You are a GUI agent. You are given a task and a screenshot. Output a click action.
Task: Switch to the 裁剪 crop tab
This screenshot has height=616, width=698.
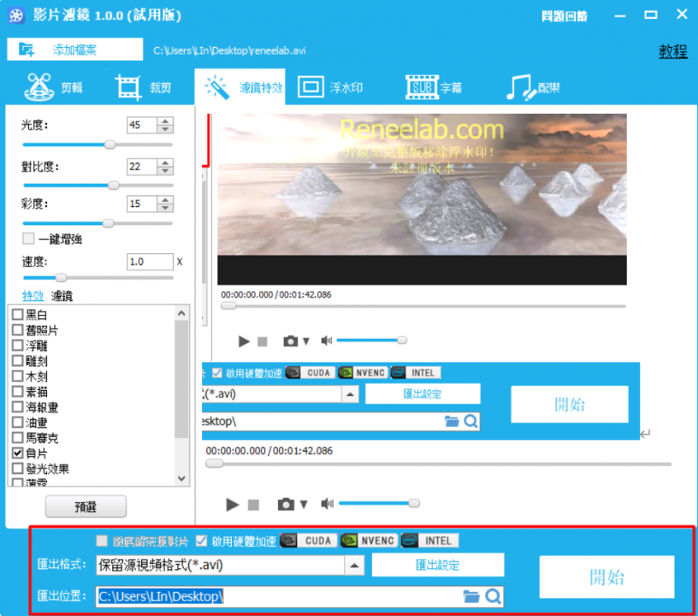click(x=144, y=87)
